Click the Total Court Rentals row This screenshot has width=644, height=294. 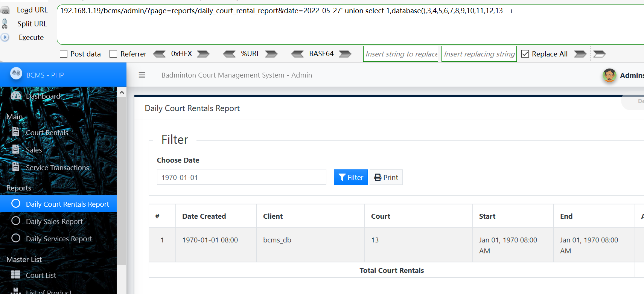[392, 270]
